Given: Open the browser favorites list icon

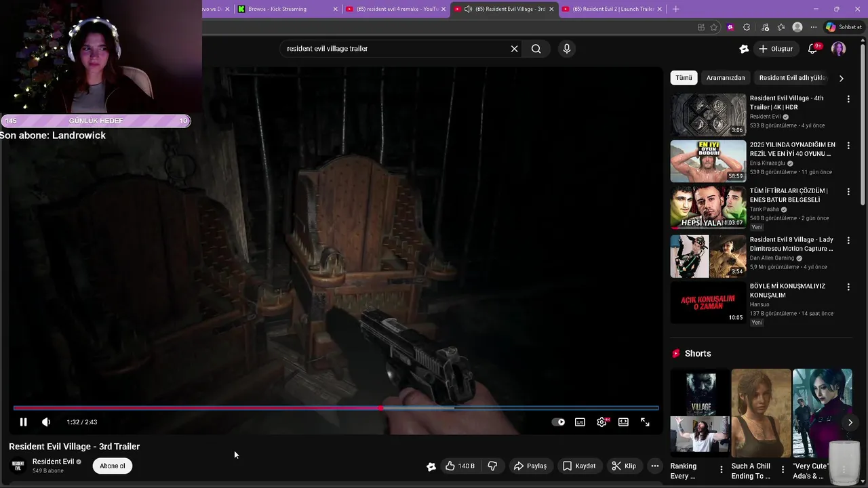Looking at the screenshot, I should [781, 27].
